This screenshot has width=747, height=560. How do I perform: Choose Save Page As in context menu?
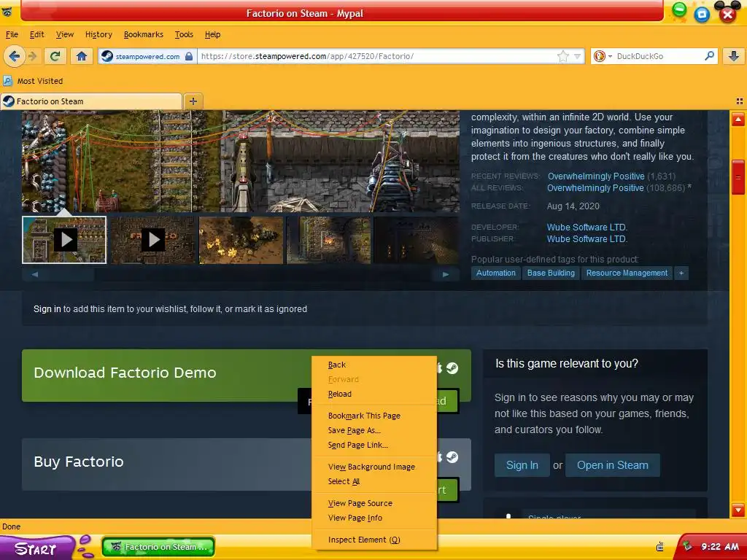click(x=374, y=430)
